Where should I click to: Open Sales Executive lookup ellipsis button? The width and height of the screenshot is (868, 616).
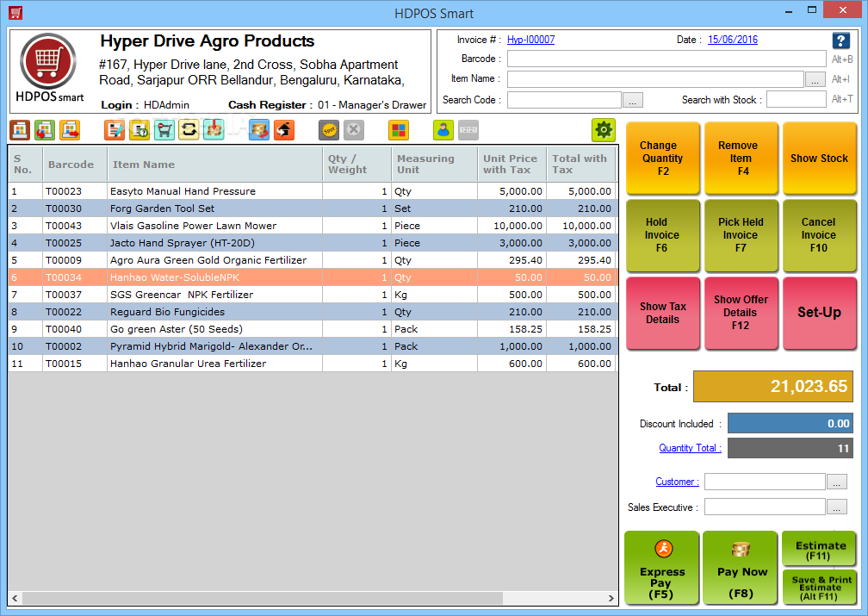click(836, 507)
